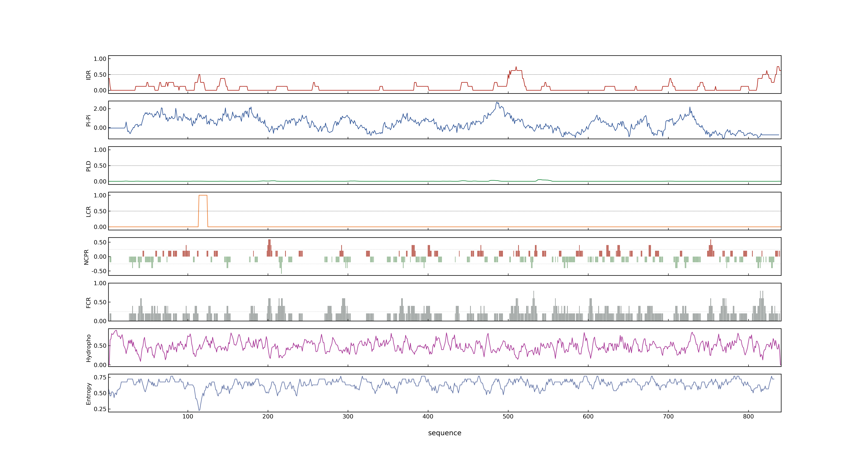Click the 2.00 tick on Pi-Pi axis
The width and height of the screenshot is (868, 463).
tap(100, 109)
